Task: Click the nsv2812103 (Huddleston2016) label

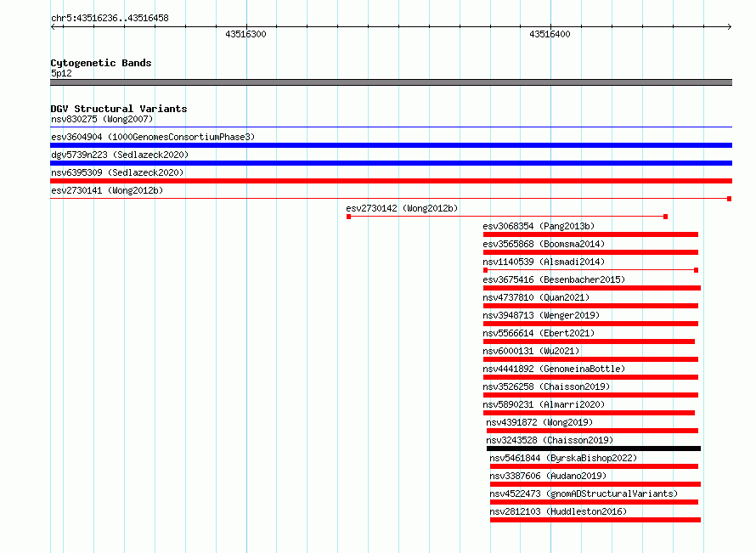Action: click(558, 511)
